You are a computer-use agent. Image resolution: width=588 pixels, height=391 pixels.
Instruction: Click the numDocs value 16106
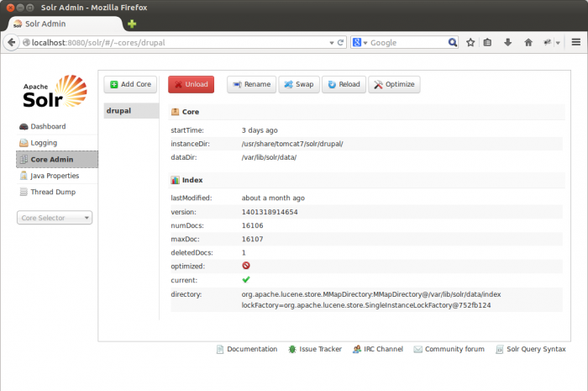click(252, 225)
